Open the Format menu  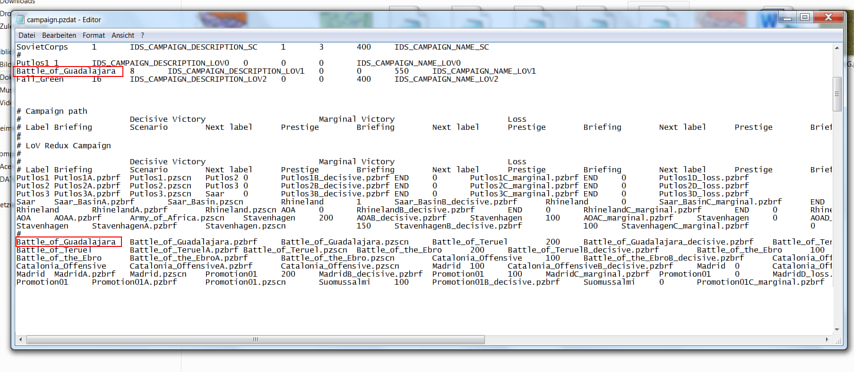94,35
